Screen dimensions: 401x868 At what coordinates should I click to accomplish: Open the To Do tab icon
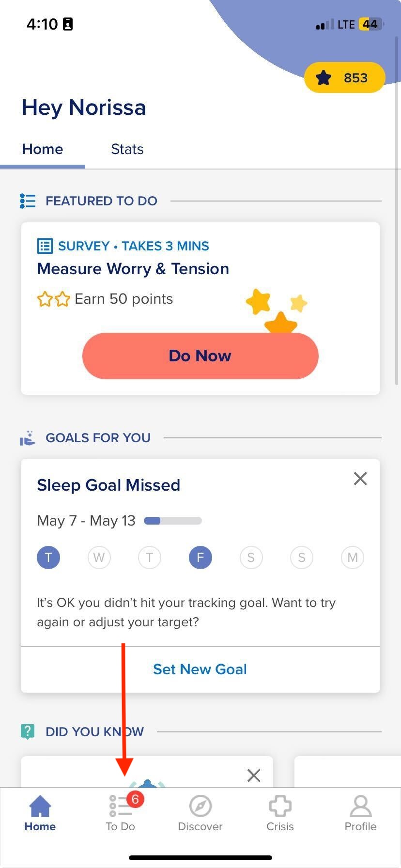click(121, 806)
